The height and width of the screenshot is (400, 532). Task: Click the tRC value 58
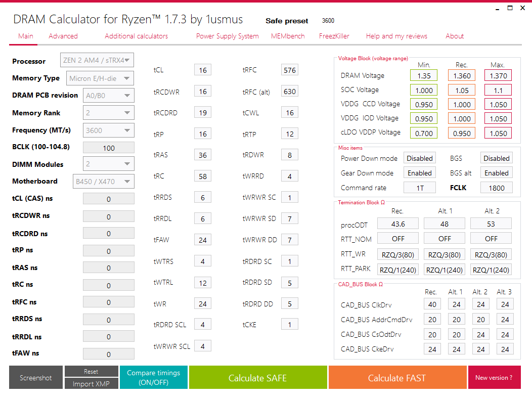point(203,176)
